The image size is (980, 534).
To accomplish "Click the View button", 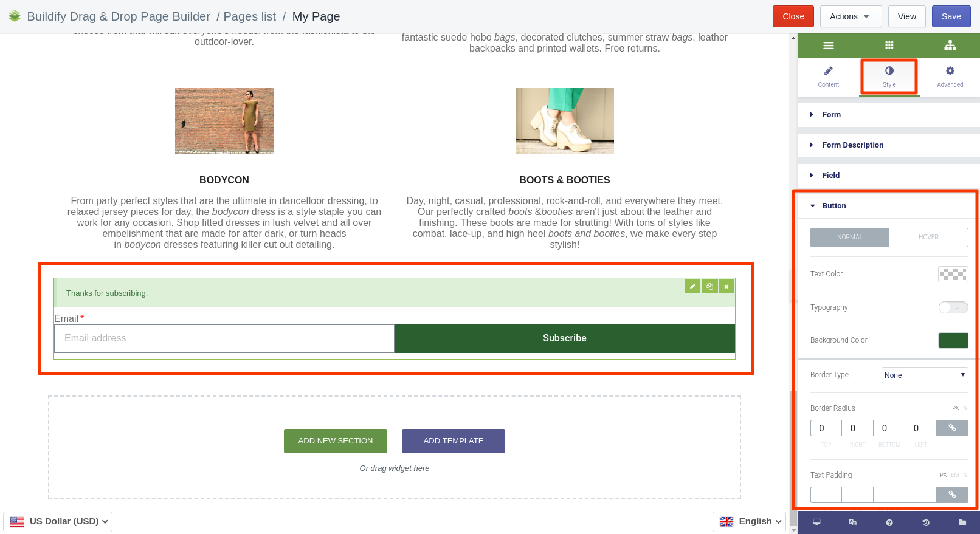I will click(x=907, y=16).
